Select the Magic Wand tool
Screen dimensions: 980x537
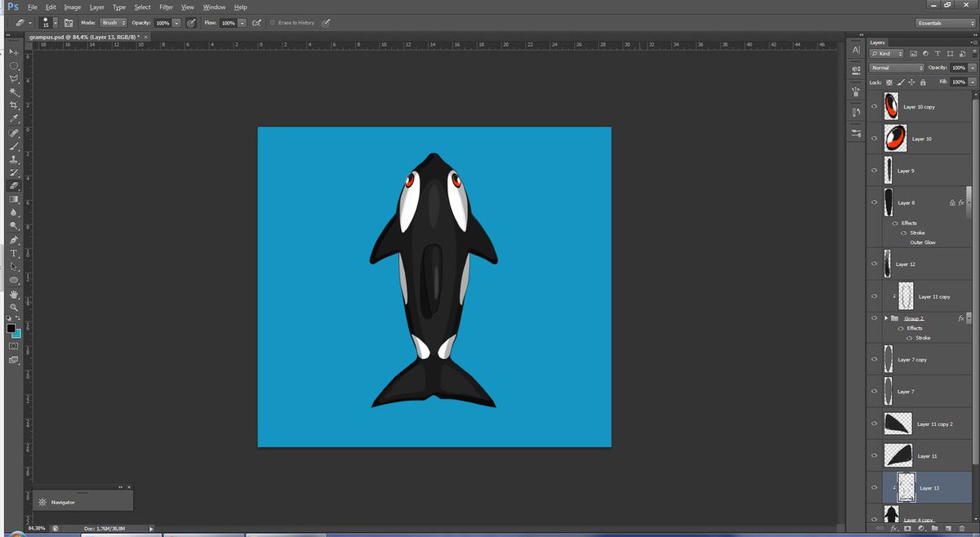click(x=14, y=91)
